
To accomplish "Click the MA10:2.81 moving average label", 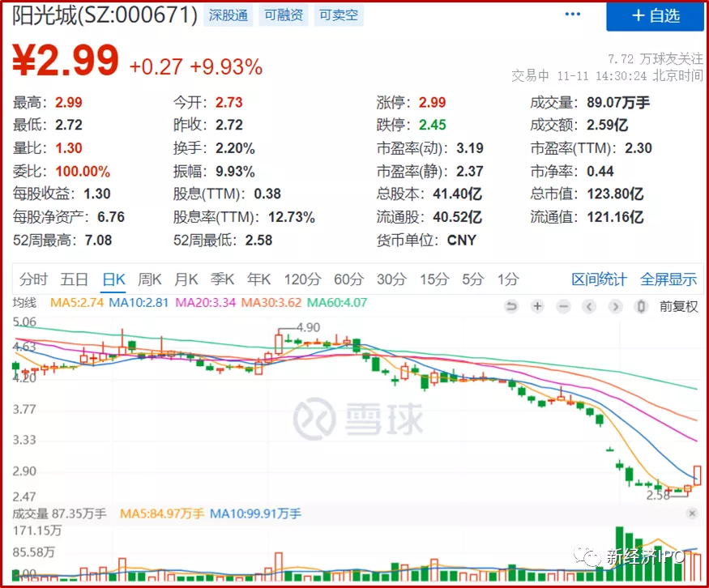I will (x=139, y=302).
